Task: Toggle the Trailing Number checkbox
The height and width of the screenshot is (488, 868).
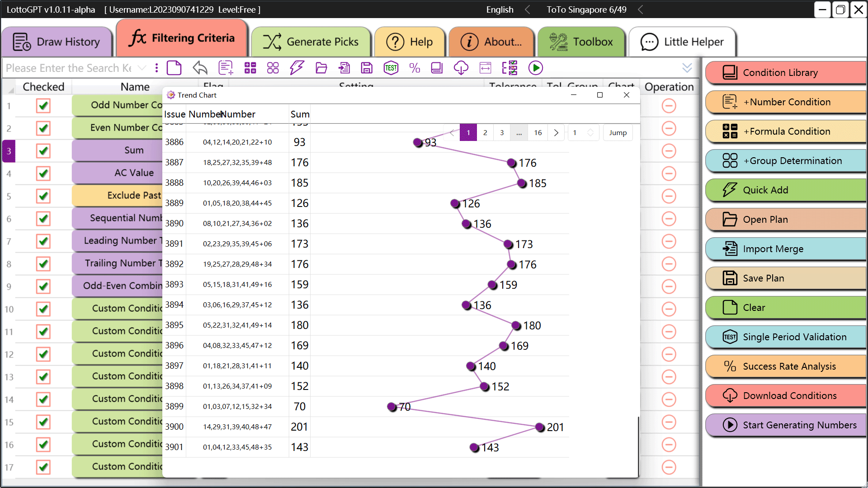Action: coord(43,264)
